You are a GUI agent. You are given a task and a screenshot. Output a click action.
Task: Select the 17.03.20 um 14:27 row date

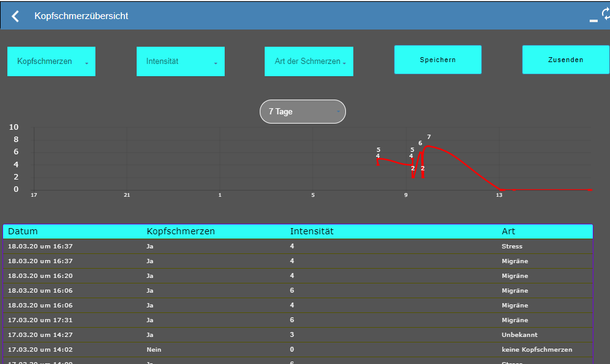click(40, 335)
